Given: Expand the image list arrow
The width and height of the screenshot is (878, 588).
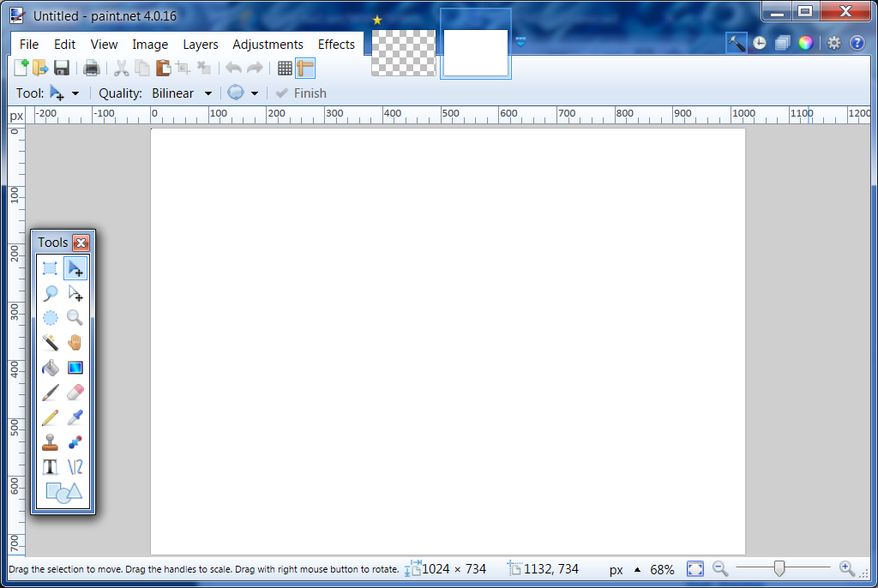Looking at the screenshot, I should pos(520,42).
